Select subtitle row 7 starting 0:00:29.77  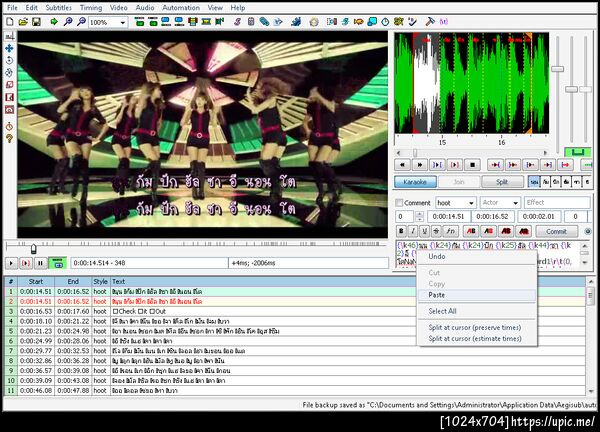[x=295, y=351]
